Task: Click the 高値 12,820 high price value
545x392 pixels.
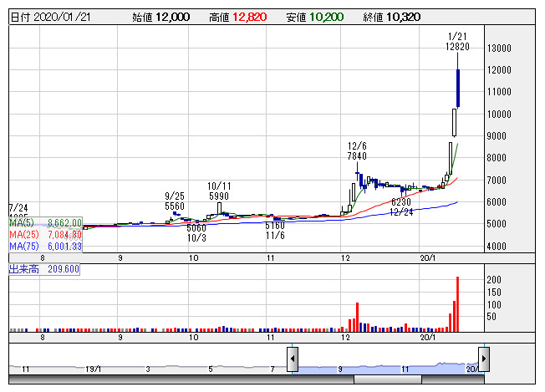Action: (x=238, y=17)
